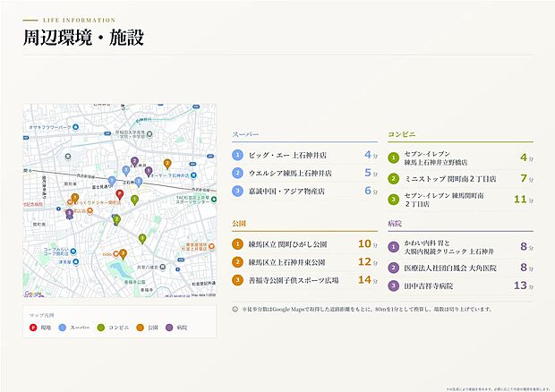Screen dimensions: 555x392
Task: Select purple hospital pin 1 on the map
Action: (149, 172)
